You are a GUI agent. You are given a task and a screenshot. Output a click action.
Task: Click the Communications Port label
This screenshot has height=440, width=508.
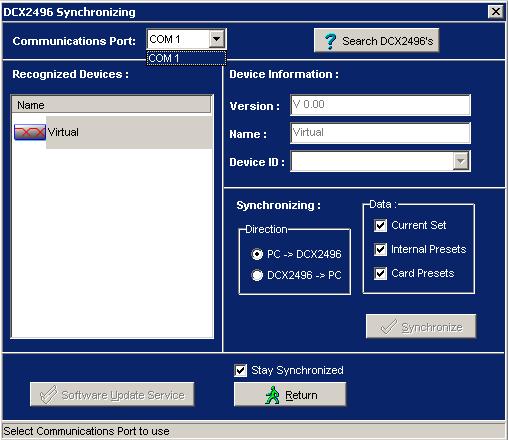(74, 41)
